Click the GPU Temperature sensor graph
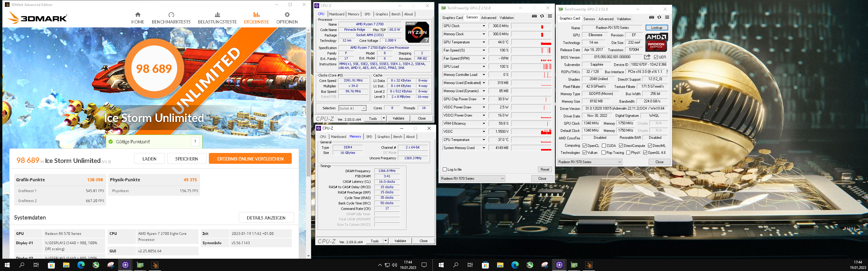The width and height of the screenshot is (868, 271). tap(531, 42)
